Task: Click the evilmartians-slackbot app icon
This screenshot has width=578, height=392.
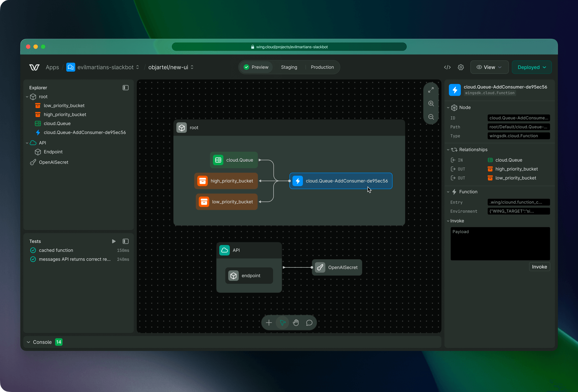Action: (x=71, y=67)
